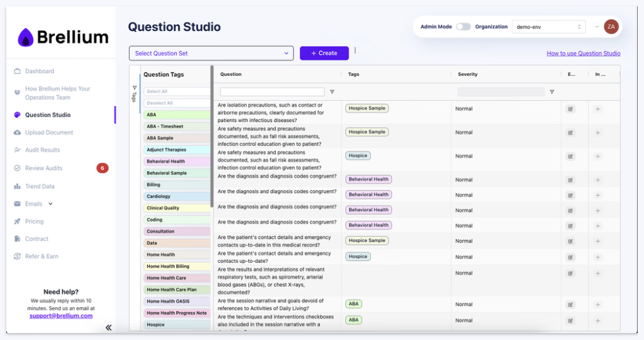The height and width of the screenshot is (340, 644).
Task: Select the ABA - Timesheet tag
Action: tap(177, 126)
